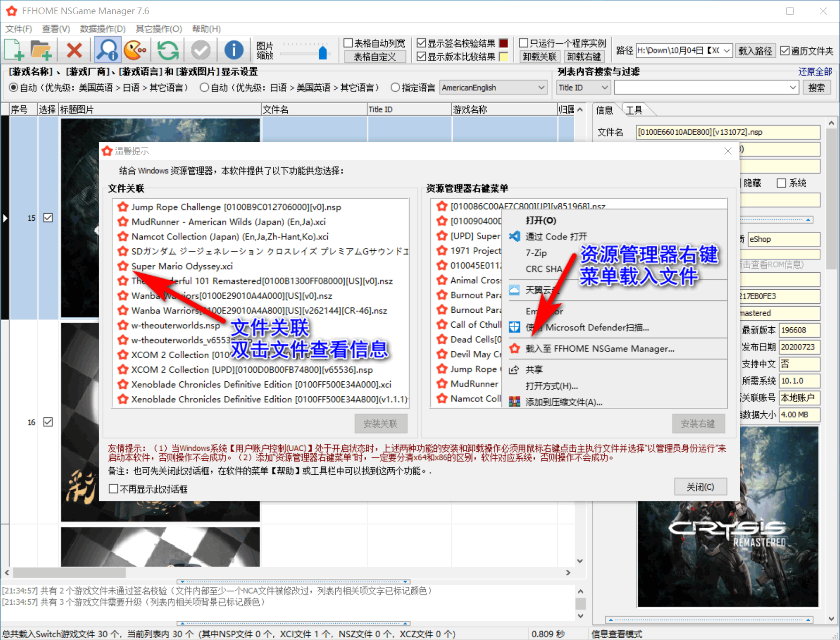Toggle the 系统 attribute checkbox
Image resolution: width=840 pixels, height=640 pixels.
coord(781,183)
